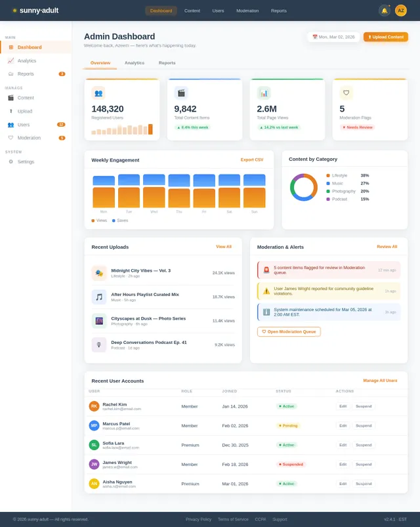Click the registered users icon on the stat card
420x527 pixels.
point(98,93)
